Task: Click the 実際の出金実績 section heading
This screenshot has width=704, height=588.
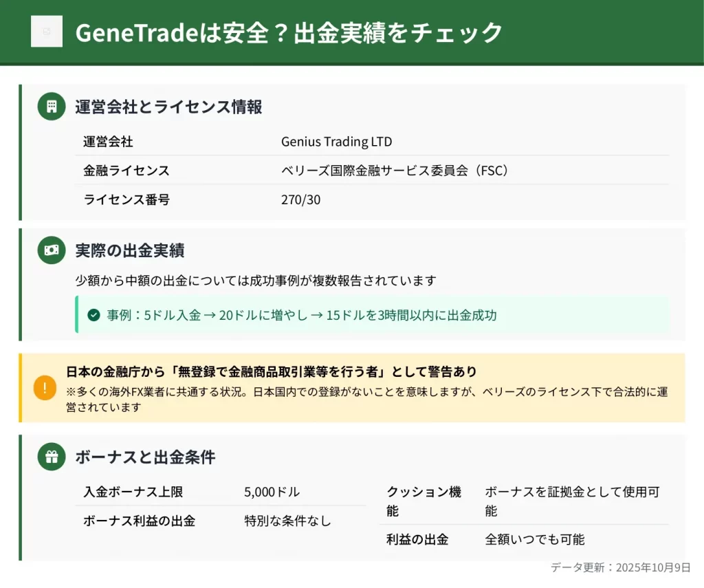Action: click(129, 250)
